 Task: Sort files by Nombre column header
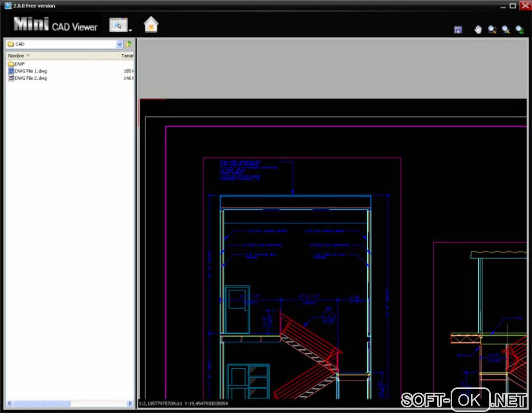[x=16, y=55]
